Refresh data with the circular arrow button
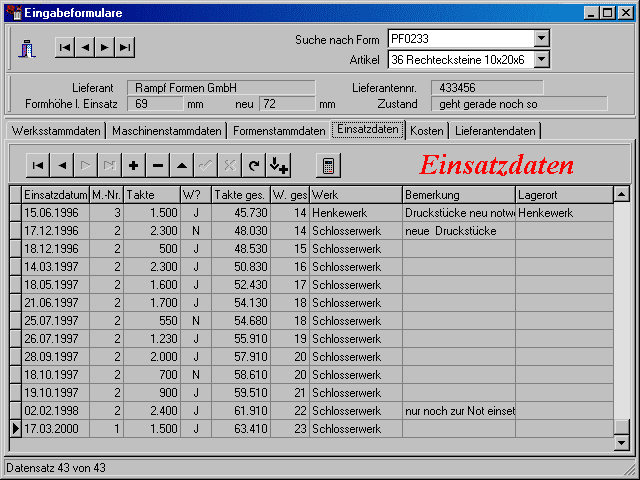 point(254,165)
